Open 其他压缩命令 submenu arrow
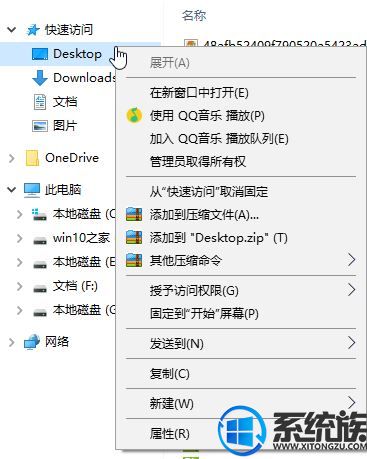 coord(351,260)
